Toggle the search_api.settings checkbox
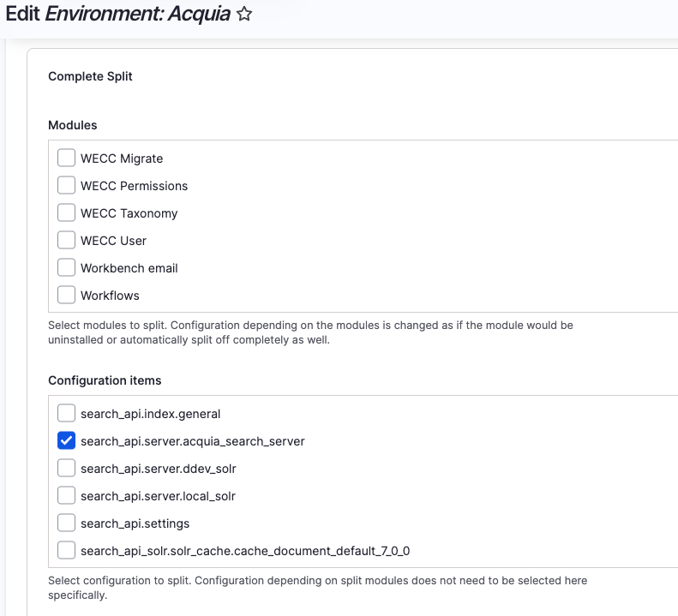 point(66,523)
